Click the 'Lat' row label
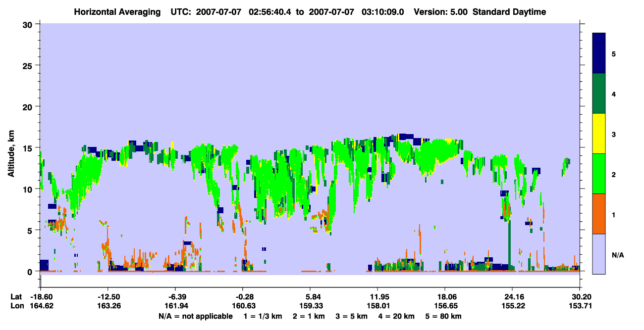644x330 pixels. [x=16, y=297]
